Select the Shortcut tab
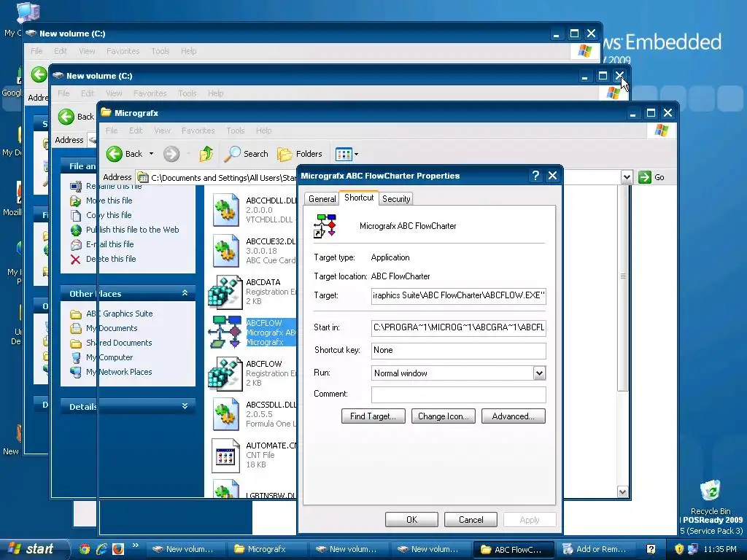 point(359,198)
